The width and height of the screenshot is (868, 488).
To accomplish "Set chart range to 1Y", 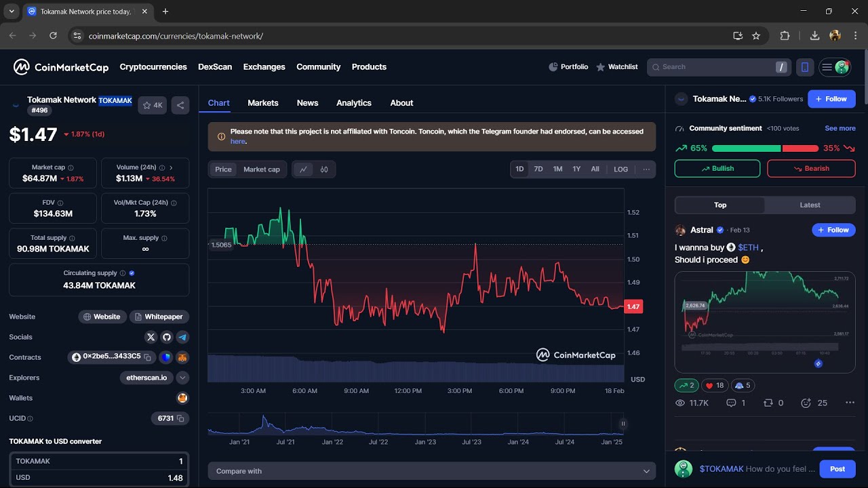I will (576, 169).
